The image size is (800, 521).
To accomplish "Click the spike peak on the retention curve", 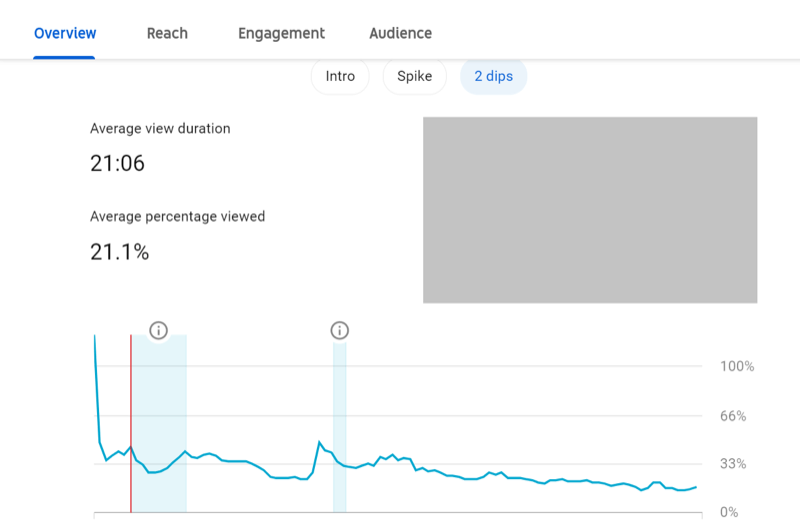I will (x=319, y=442).
